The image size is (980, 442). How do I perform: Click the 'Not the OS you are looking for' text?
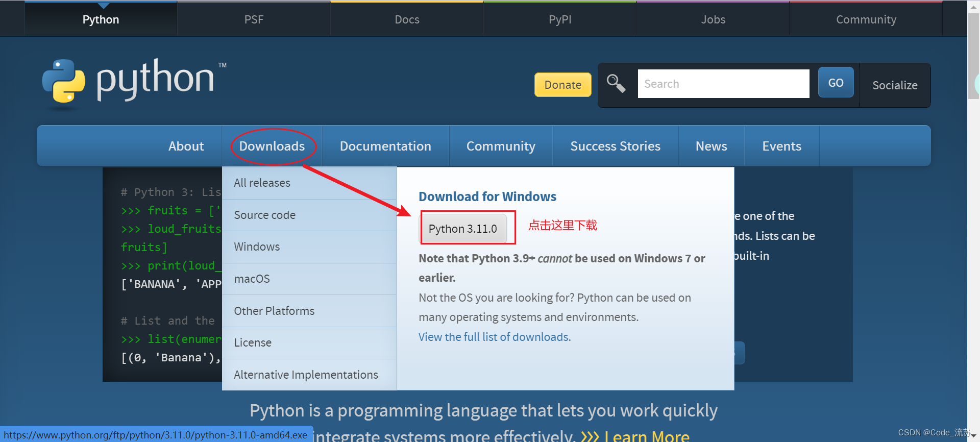(555, 307)
